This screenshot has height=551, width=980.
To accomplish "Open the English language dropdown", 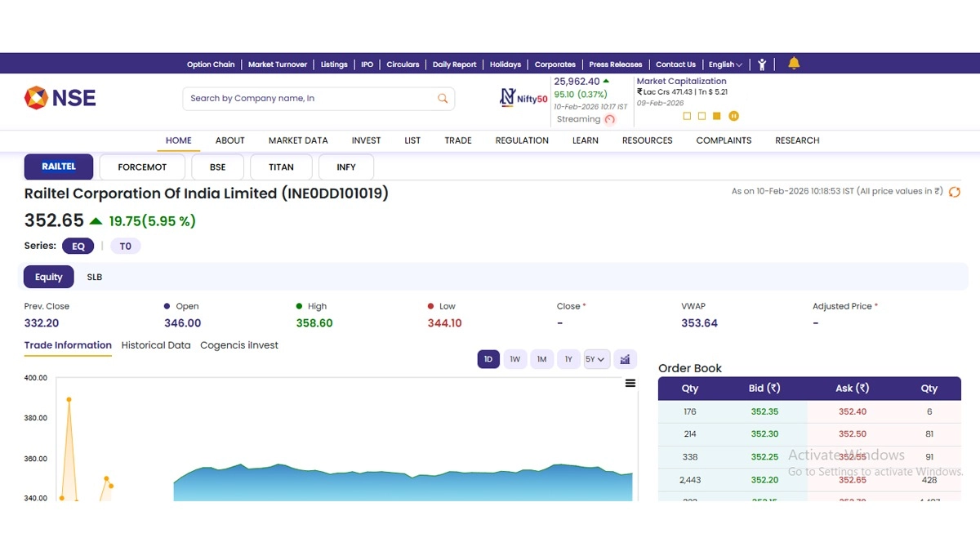I will (x=724, y=64).
